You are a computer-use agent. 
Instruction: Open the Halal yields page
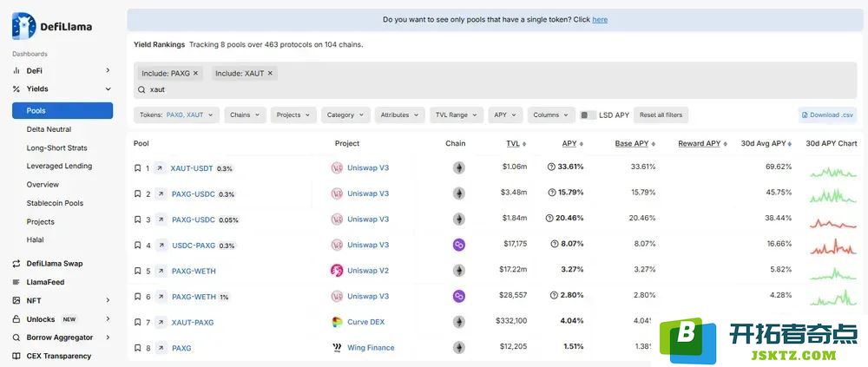(x=35, y=239)
